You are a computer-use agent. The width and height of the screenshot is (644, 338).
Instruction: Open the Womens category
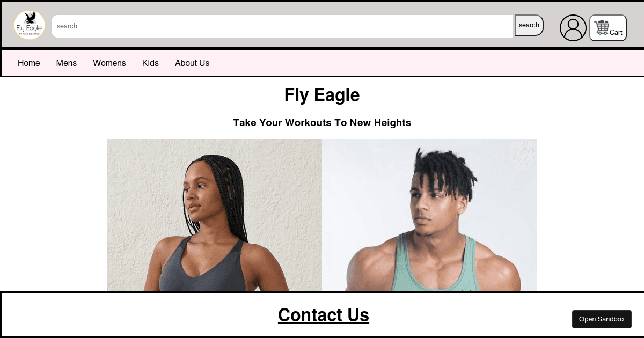(109, 63)
